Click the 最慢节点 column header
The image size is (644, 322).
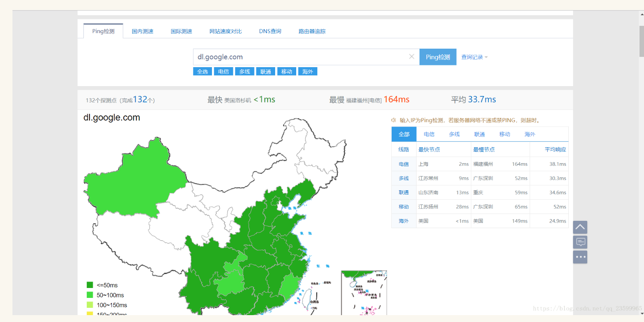[x=484, y=149]
